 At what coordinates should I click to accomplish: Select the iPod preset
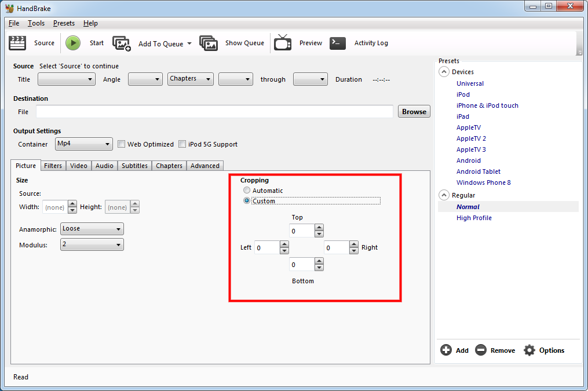[463, 94]
